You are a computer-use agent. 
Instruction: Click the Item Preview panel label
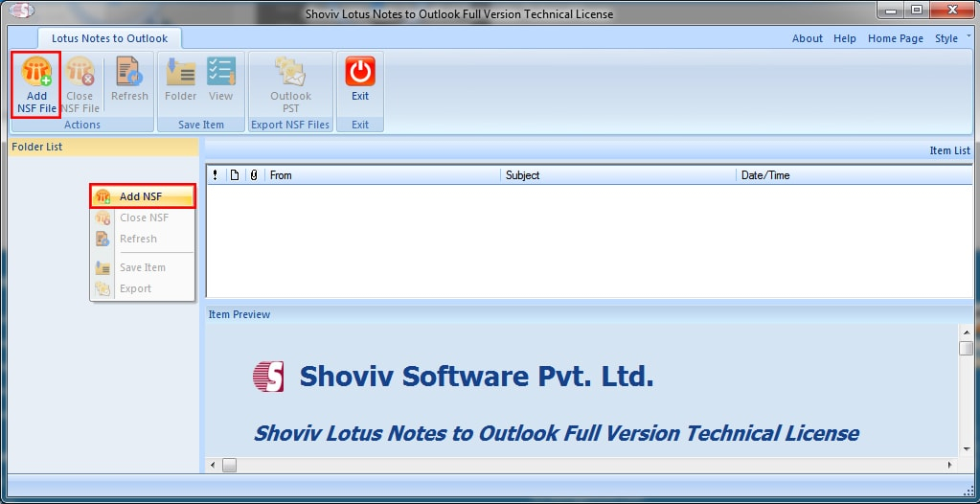[239, 314]
